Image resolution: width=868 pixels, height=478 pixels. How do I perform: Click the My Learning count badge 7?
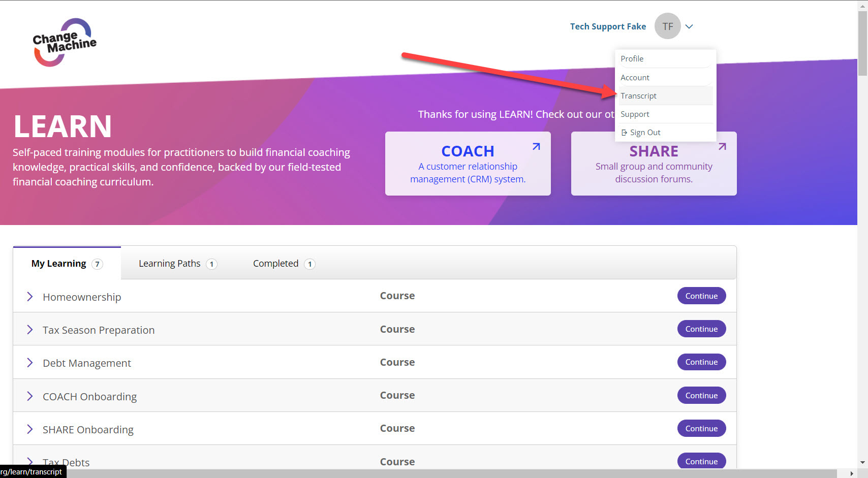97,264
